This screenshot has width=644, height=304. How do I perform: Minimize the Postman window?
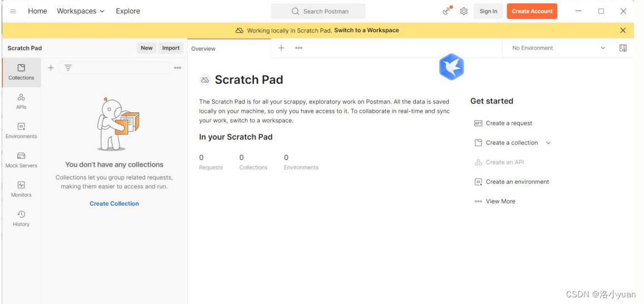578,11
